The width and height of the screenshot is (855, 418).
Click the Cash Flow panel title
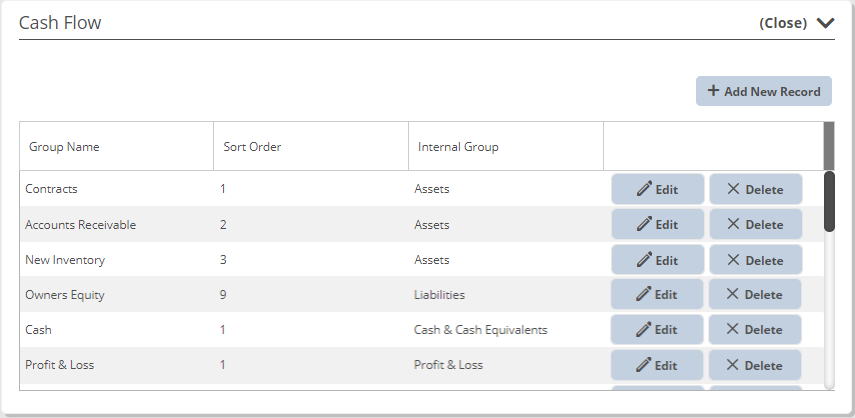(60, 23)
